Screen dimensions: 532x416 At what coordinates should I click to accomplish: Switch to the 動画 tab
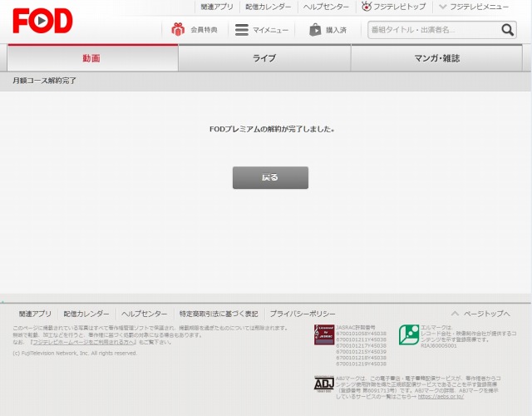pos(91,58)
